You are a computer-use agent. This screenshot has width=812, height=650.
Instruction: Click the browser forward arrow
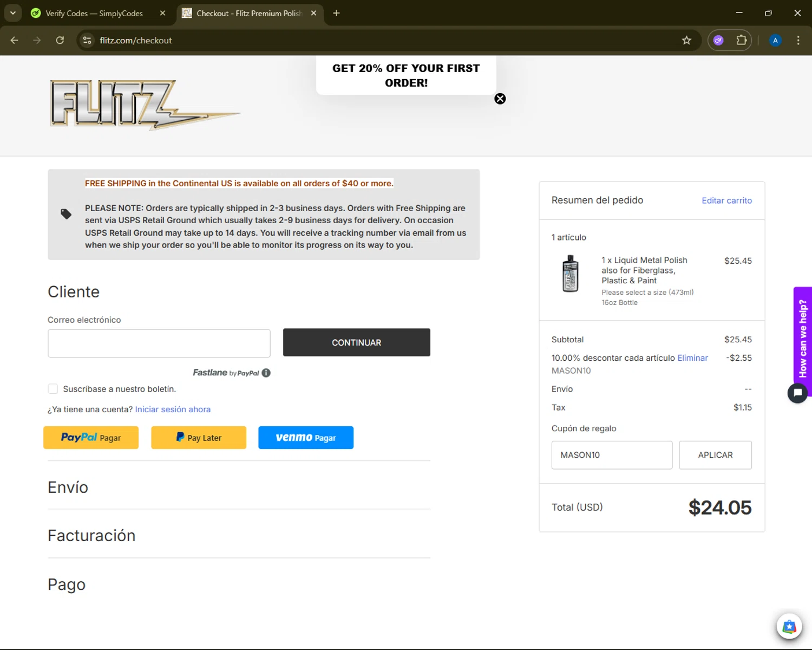[37, 40]
